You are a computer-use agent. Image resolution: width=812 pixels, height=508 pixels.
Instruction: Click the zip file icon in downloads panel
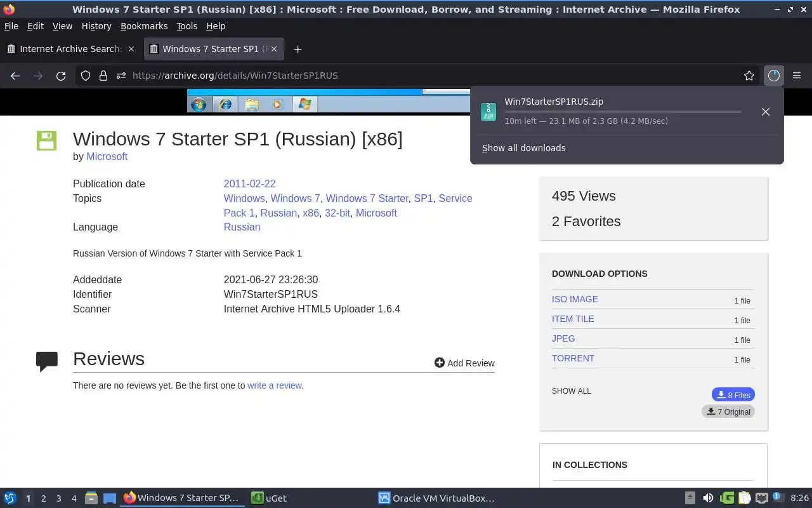488,112
